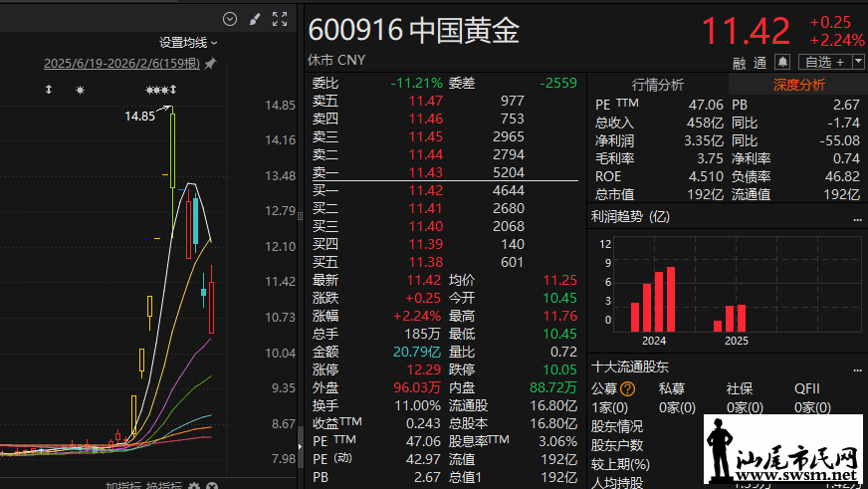Expand chart to full screen
Screen dimensions: 868x489
[280, 19]
